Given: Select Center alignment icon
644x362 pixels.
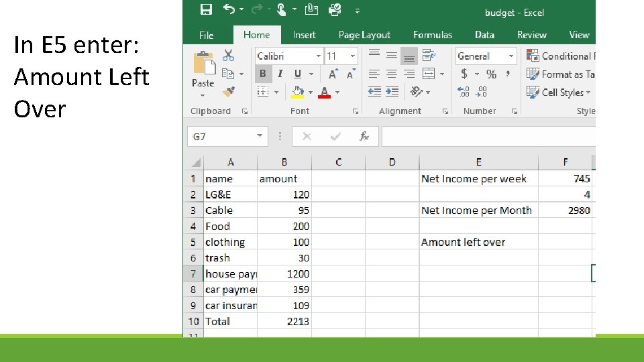Looking at the screenshot, I should (391, 74).
